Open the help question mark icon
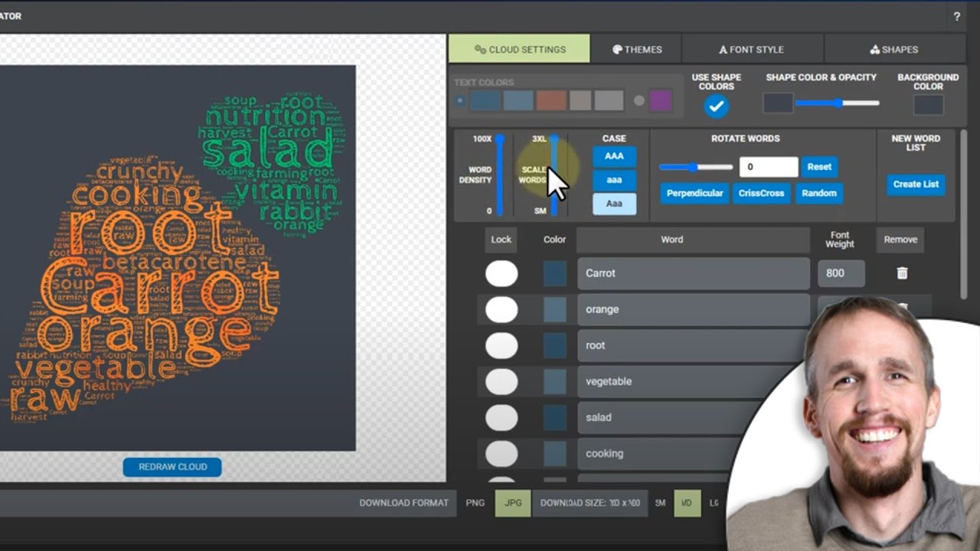 (x=956, y=16)
